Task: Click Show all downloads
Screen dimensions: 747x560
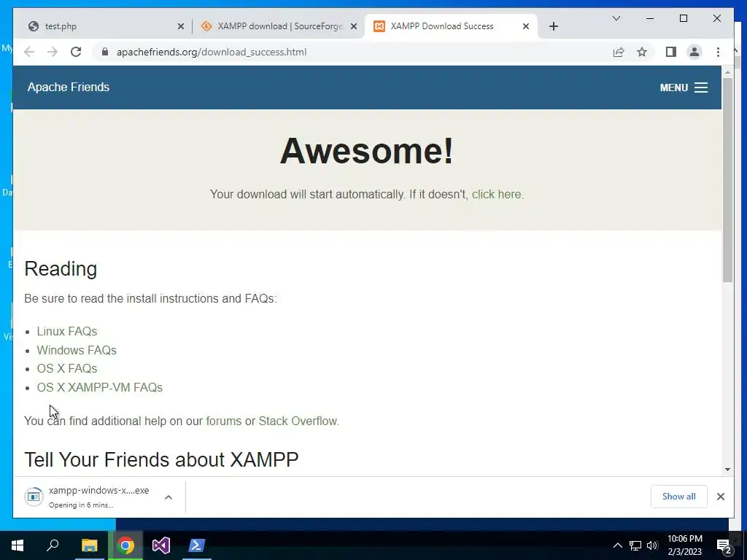Action: 678,497
